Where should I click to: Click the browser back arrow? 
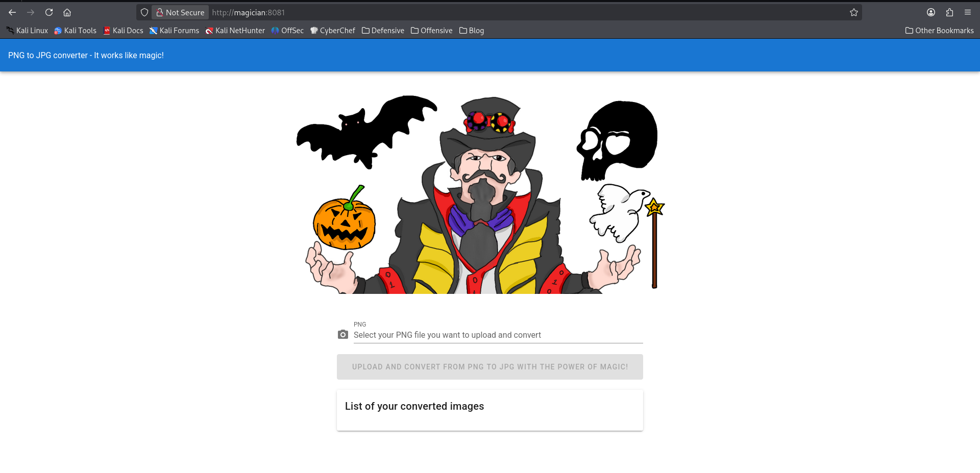12,12
